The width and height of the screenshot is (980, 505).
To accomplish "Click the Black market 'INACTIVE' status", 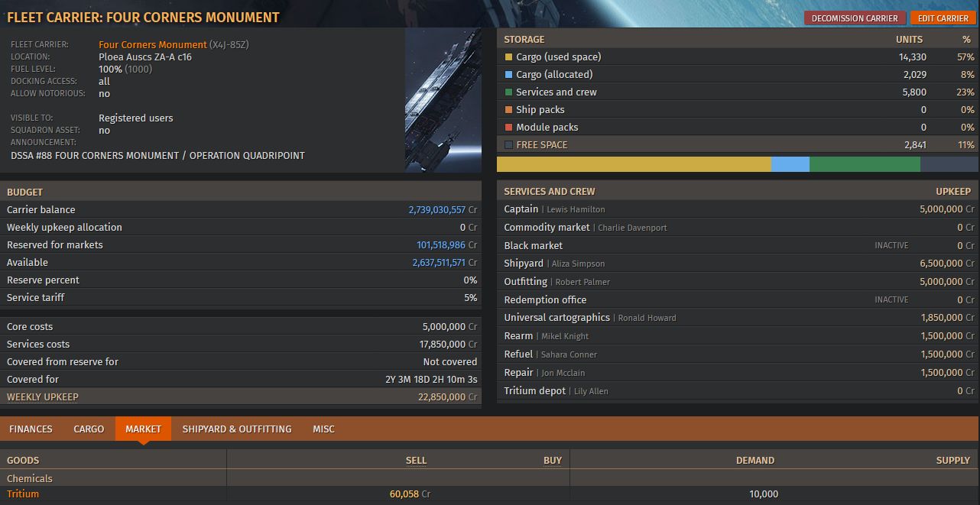I will (891, 246).
